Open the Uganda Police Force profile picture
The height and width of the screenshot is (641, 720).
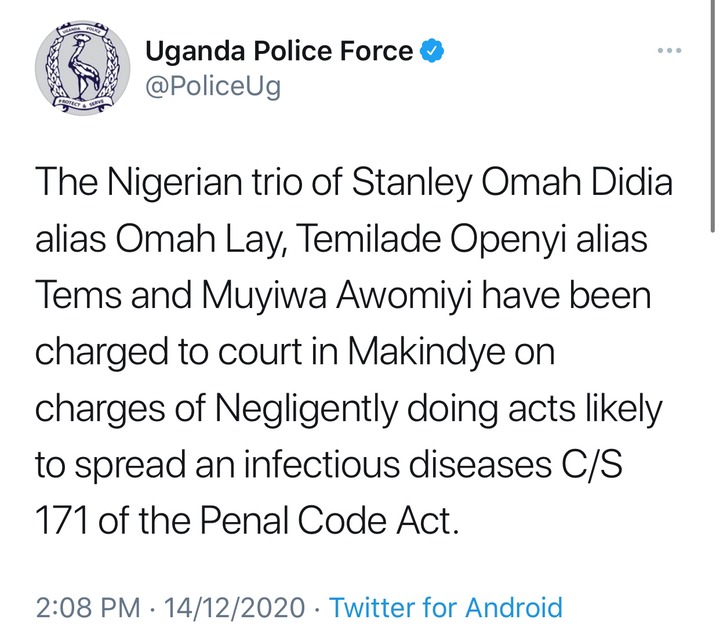[83, 68]
